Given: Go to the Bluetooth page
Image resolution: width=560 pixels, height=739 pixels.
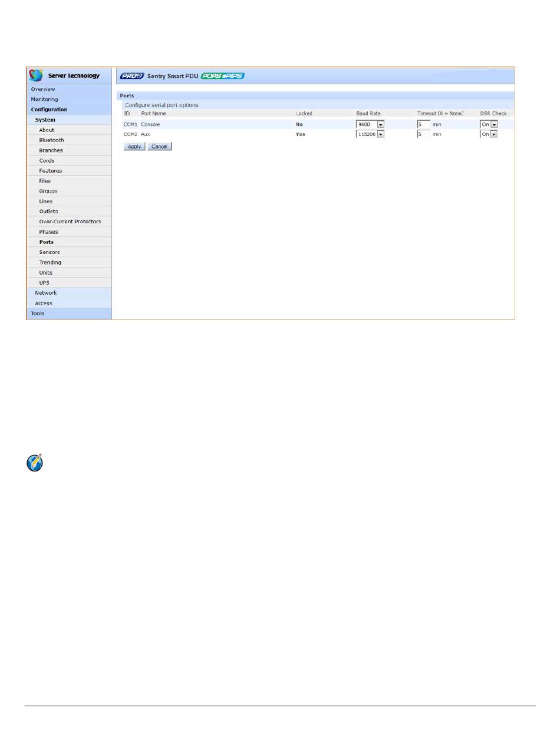Looking at the screenshot, I should (69, 140).
